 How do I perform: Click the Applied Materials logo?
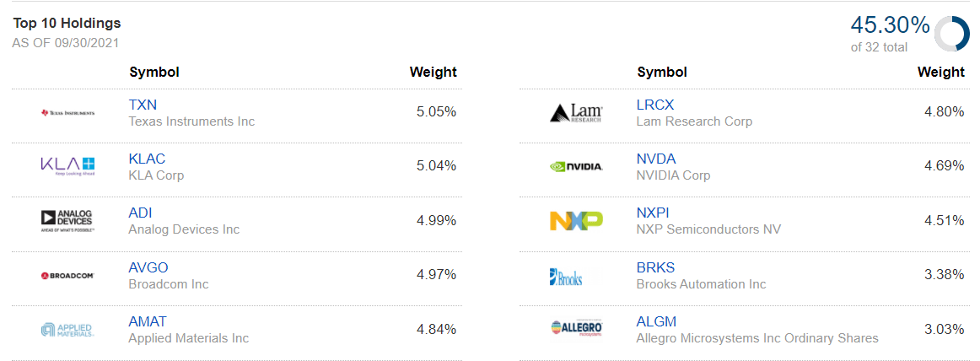click(67, 329)
